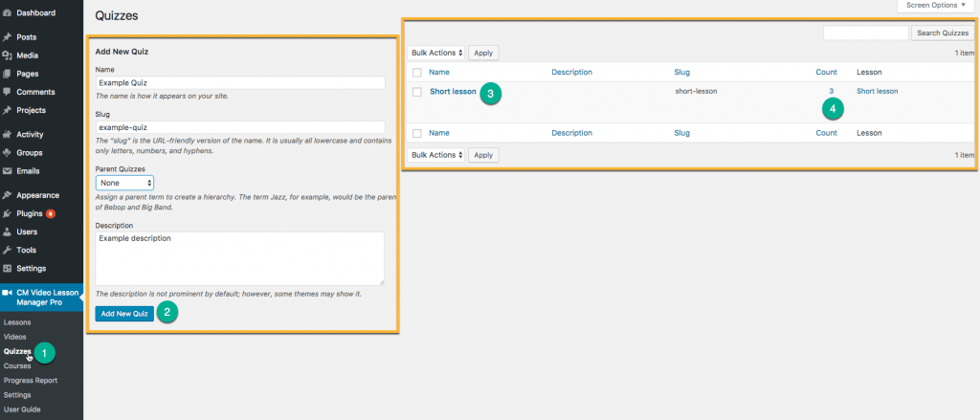Click the Plugins plug icon
Image resolution: width=980 pixels, height=420 pixels.
pyautogui.click(x=8, y=213)
